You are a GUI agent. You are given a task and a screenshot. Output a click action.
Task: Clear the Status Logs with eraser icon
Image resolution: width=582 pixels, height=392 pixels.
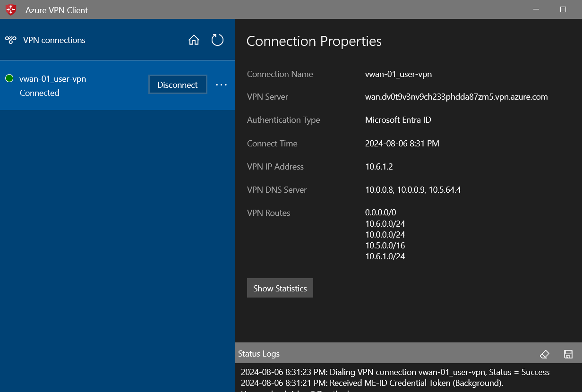point(545,354)
